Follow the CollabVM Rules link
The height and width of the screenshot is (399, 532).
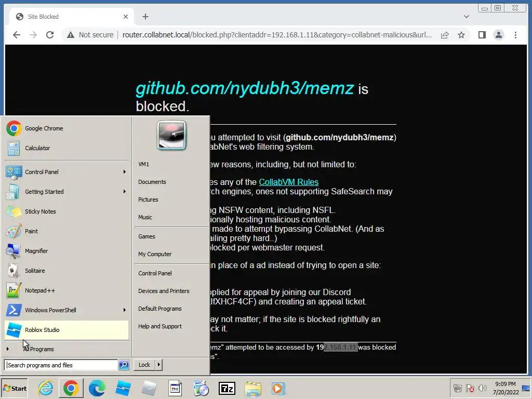point(288,182)
